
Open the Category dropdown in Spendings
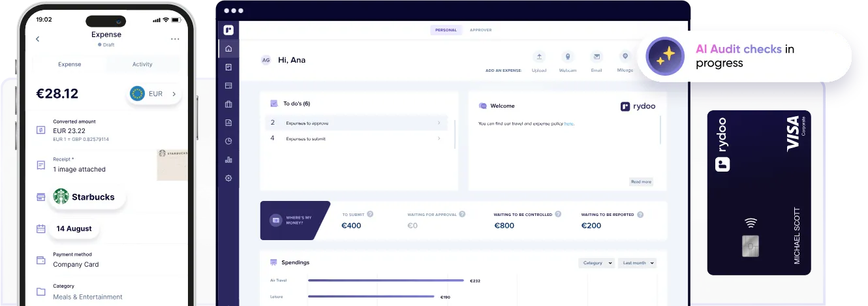point(597,263)
